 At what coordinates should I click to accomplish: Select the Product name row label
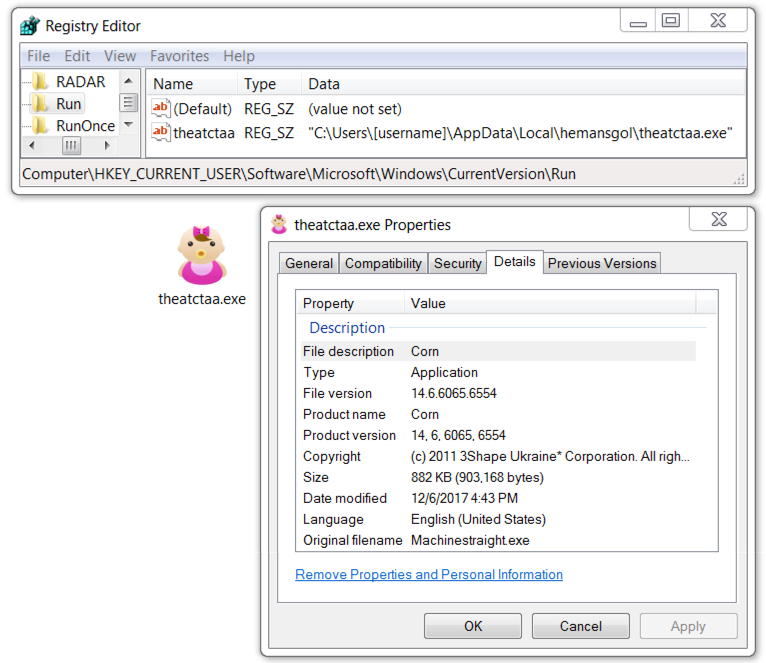point(344,414)
